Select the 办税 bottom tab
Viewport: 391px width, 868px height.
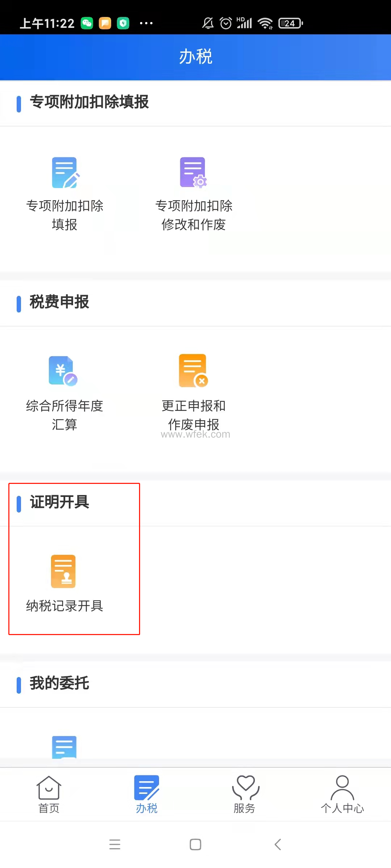tap(147, 795)
